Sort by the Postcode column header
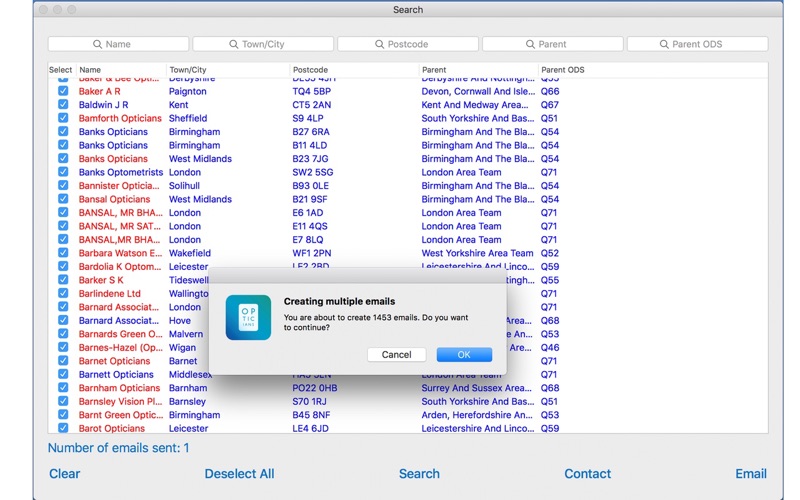800x500 pixels. 310,70
